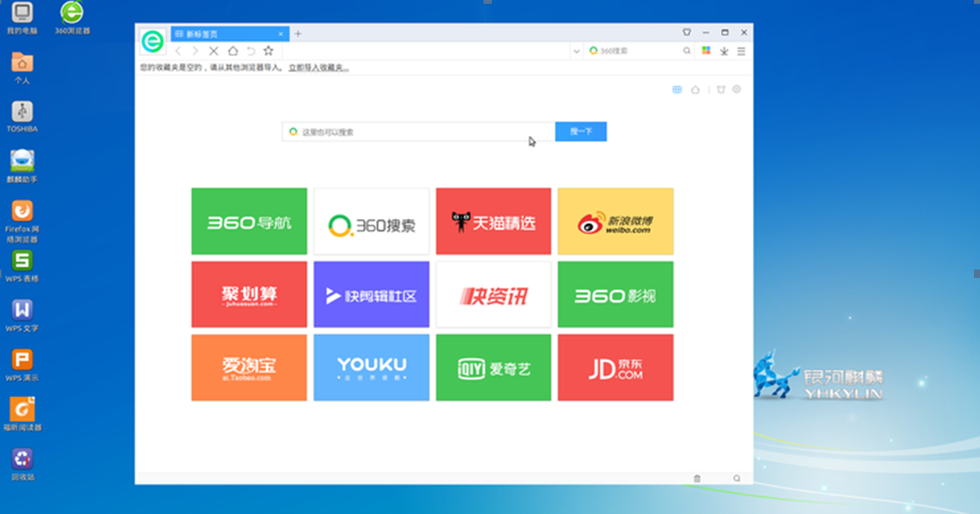Click the address bar field
The width and height of the screenshot is (980, 514).
426,51
